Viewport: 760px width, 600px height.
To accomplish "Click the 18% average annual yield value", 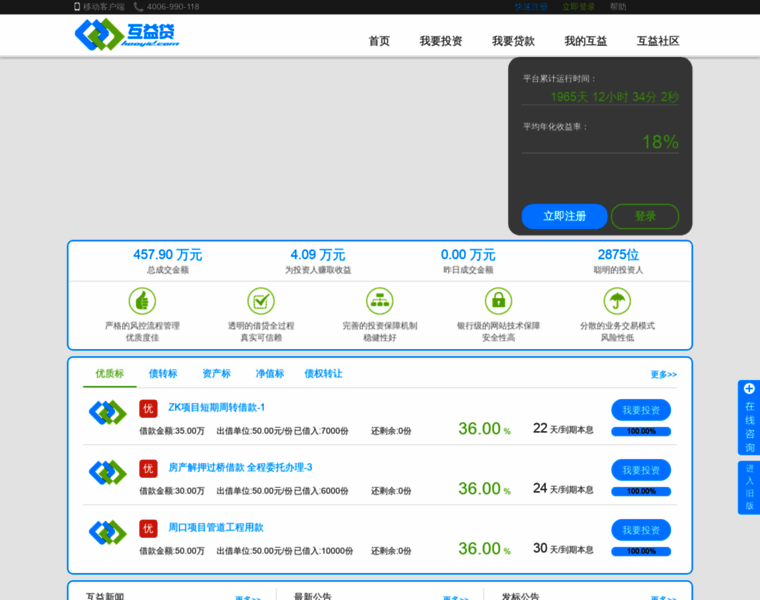I will pos(660,142).
